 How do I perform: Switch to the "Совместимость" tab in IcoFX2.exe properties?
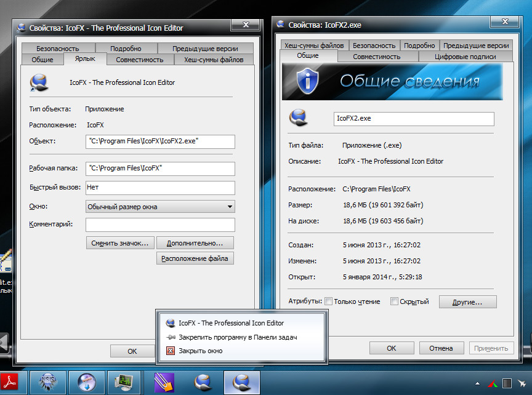click(x=376, y=57)
